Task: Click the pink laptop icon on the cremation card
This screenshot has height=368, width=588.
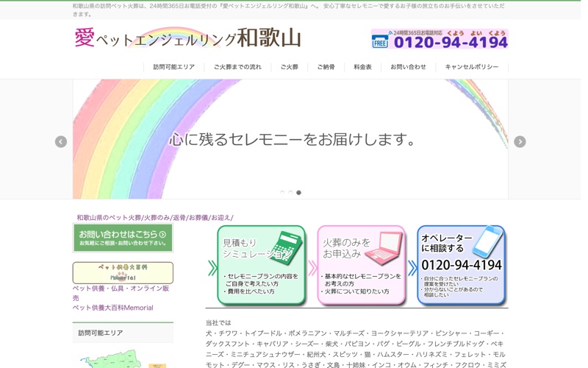Action: (384, 248)
